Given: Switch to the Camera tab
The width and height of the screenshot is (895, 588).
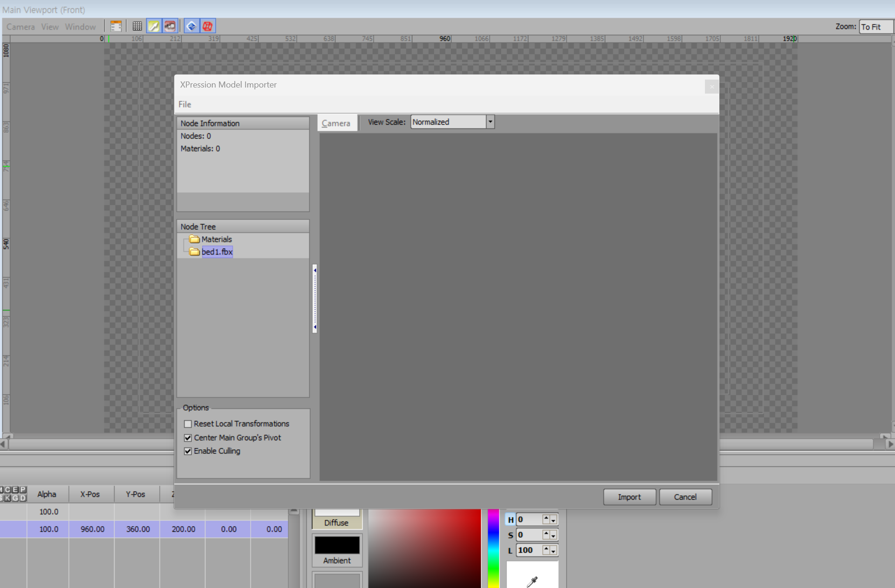Looking at the screenshot, I should click(x=336, y=123).
